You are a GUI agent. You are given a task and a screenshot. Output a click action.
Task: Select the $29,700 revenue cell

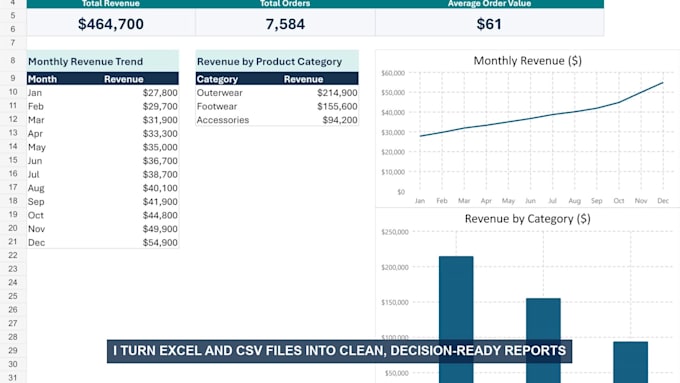coord(160,106)
